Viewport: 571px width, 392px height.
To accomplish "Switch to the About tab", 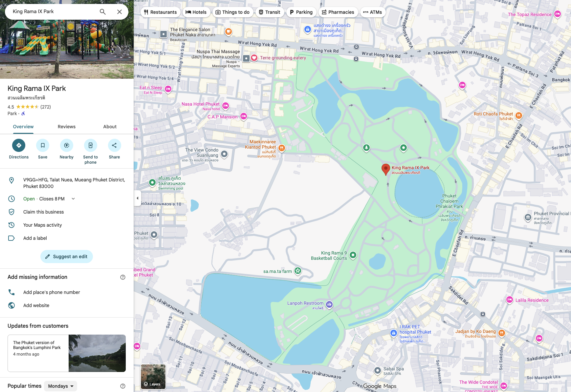I will point(110,127).
